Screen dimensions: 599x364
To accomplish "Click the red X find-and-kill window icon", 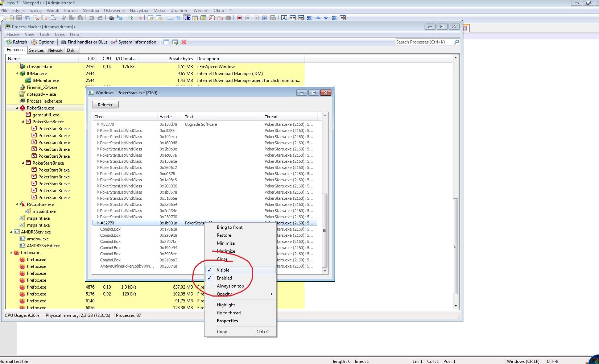I will click(184, 42).
